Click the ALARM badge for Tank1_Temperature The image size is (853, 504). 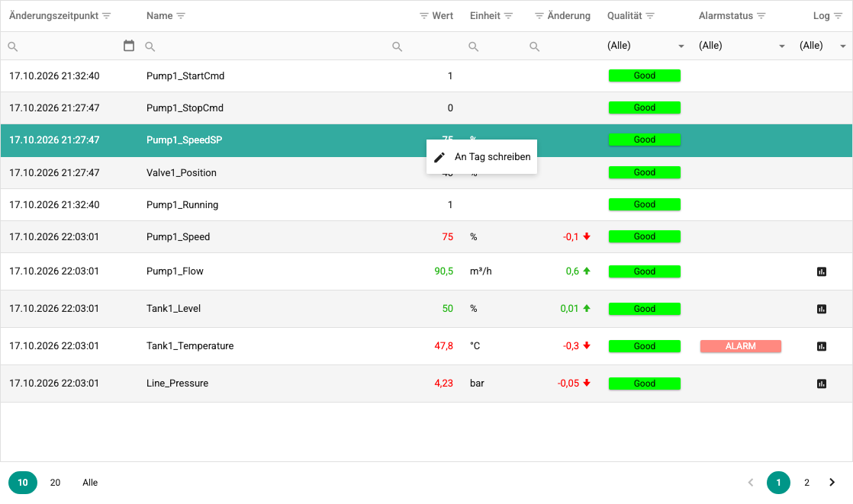point(740,346)
